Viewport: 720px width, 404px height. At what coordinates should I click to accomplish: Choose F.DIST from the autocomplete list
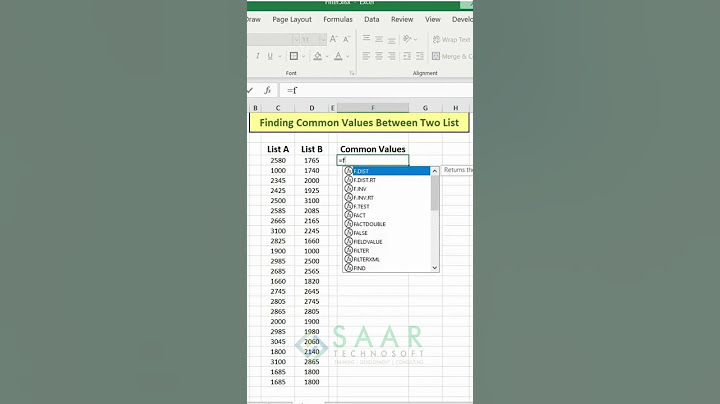(387, 171)
